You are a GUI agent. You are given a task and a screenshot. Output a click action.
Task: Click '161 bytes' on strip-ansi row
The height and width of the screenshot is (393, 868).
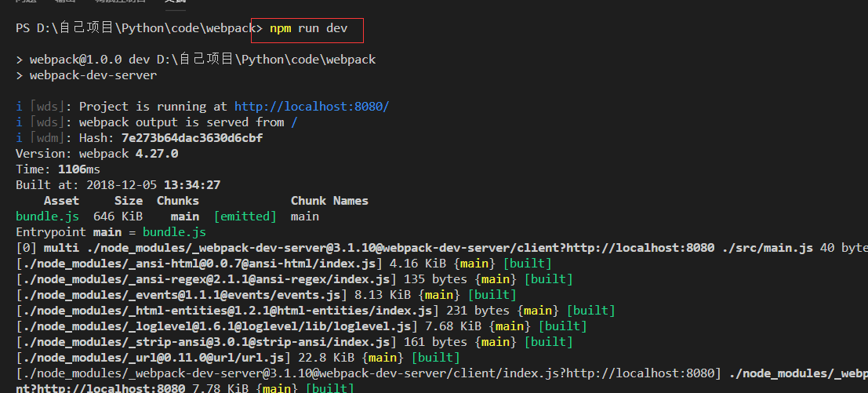tap(435, 342)
